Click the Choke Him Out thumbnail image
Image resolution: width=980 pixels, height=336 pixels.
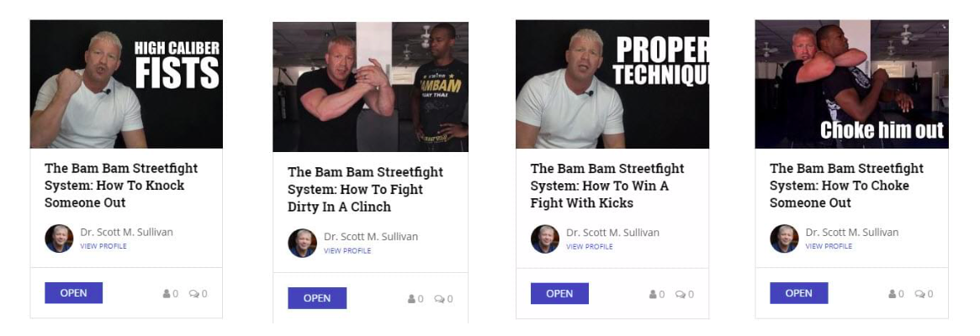pos(851,84)
